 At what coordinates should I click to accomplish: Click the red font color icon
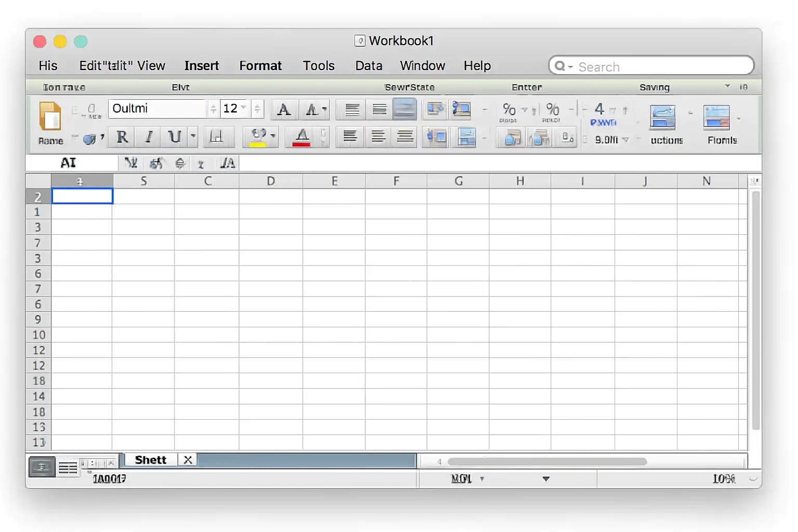(x=302, y=137)
